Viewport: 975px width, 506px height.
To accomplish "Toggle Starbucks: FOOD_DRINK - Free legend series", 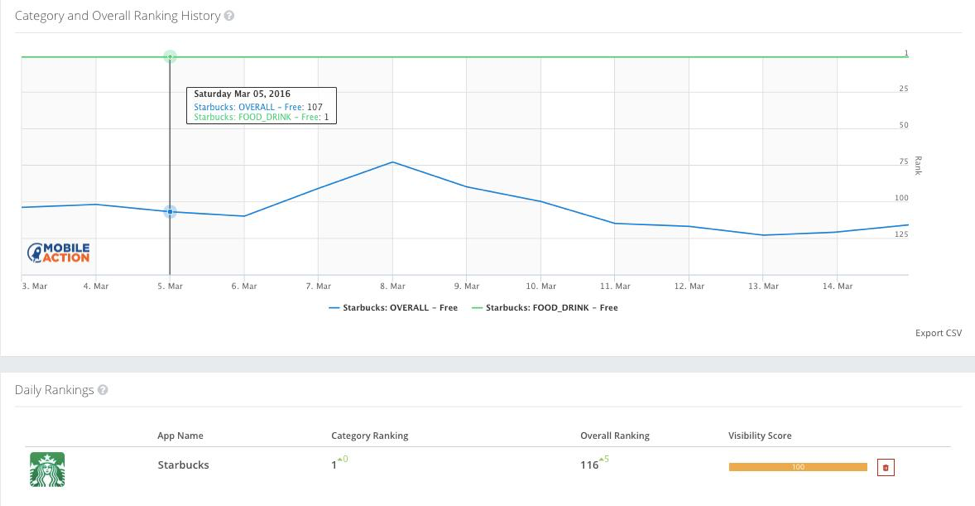I will [545, 308].
